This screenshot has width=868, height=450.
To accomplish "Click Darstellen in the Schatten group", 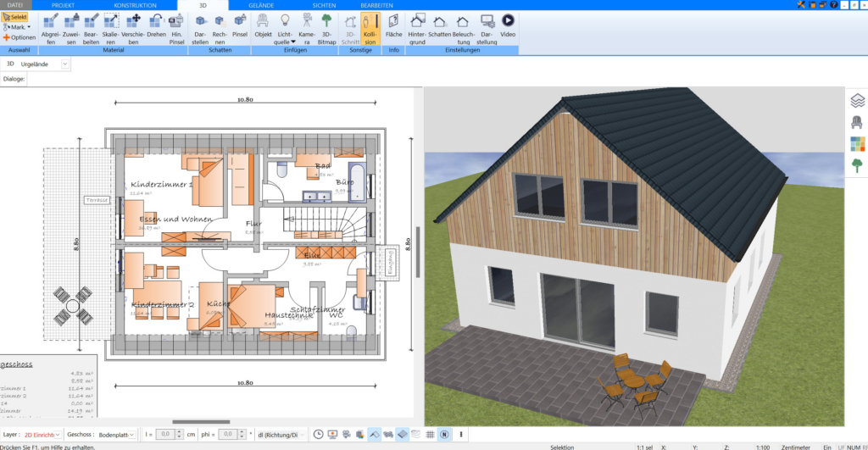I will pyautogui.click(x=200, y=30).
